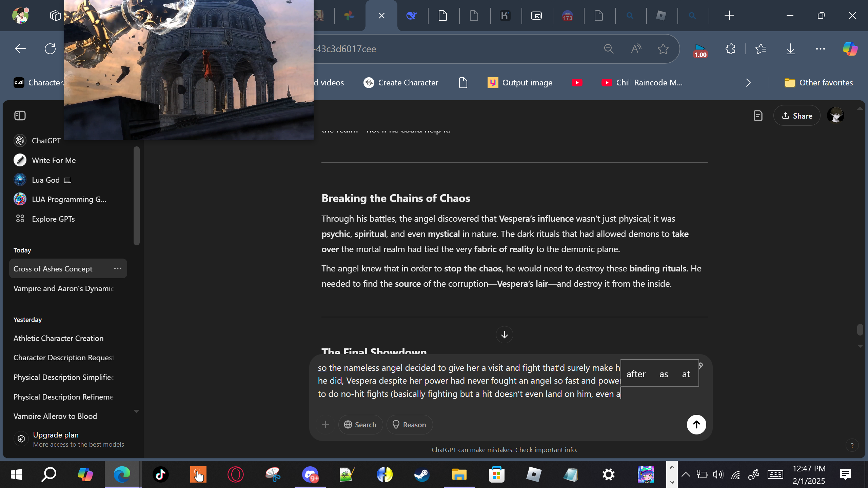This screenshot has width=868, height=488.
Task: Click the browser extensions puzzle icon
Action: click(730, 49)
